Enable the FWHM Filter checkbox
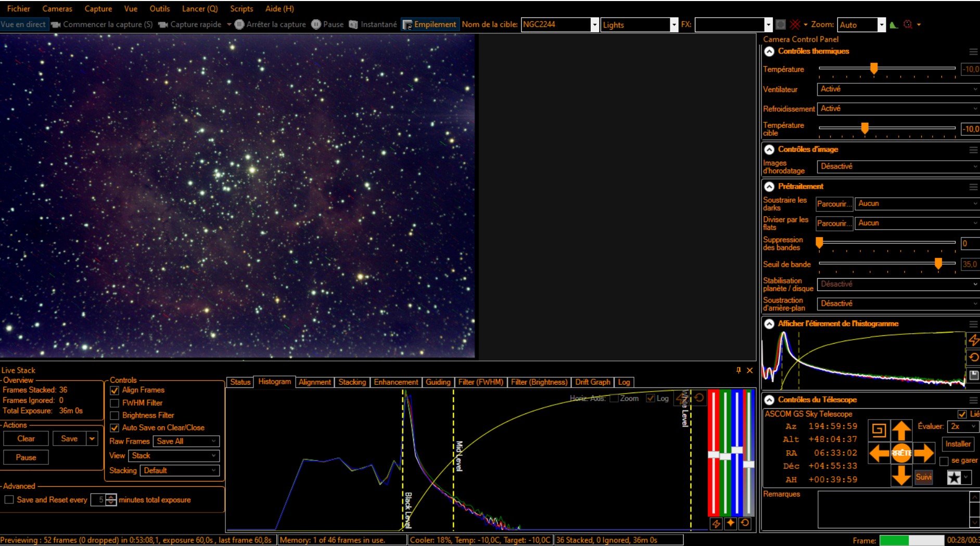 [114, 403]
